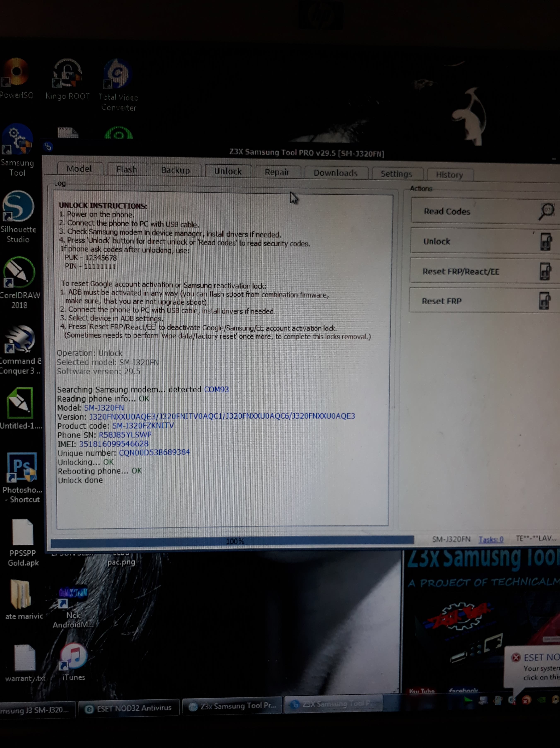560x748 pixels.
Task: Click the Unlock action button
Action: tap(485, 241)
